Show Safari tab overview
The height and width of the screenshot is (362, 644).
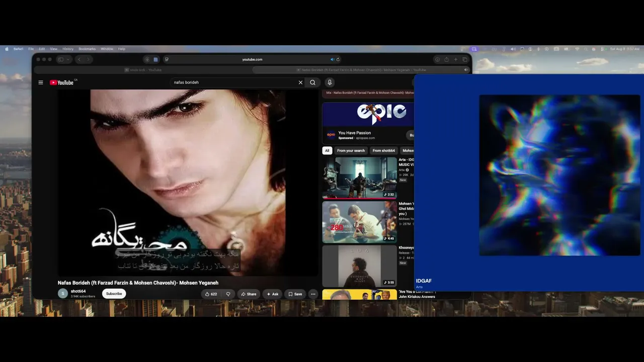pos(465,59)
